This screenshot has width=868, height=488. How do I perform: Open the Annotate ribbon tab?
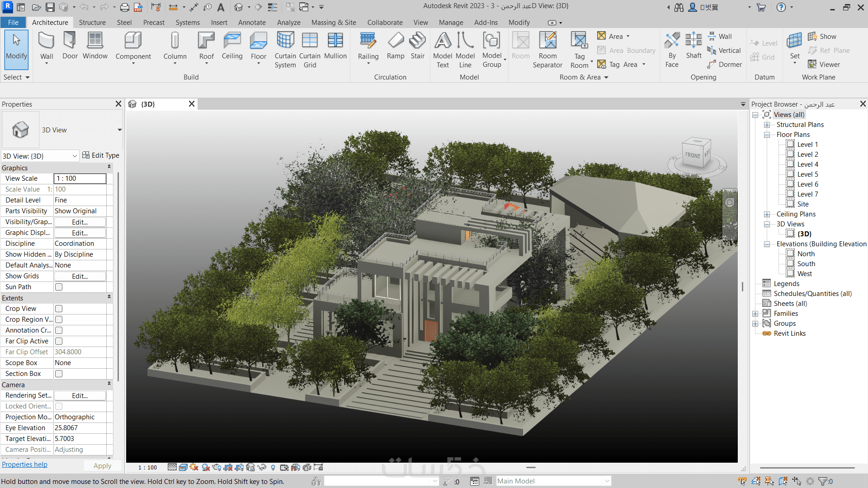coord(252,23)
